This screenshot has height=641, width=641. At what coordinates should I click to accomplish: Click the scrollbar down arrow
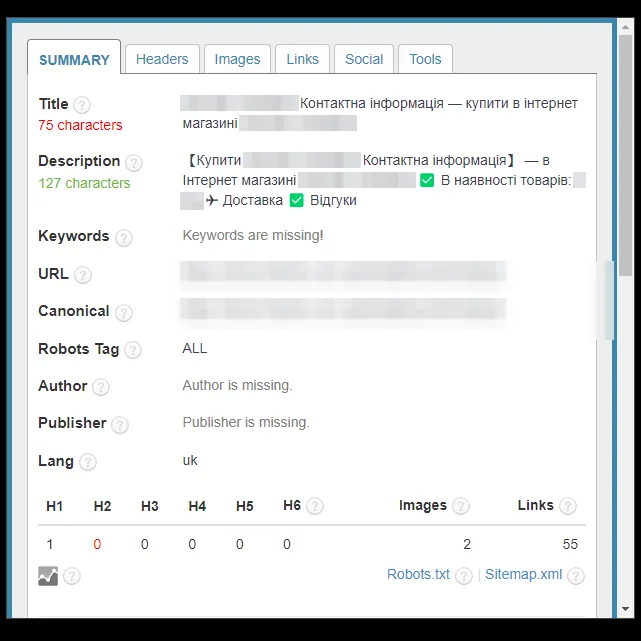(625, 609)
